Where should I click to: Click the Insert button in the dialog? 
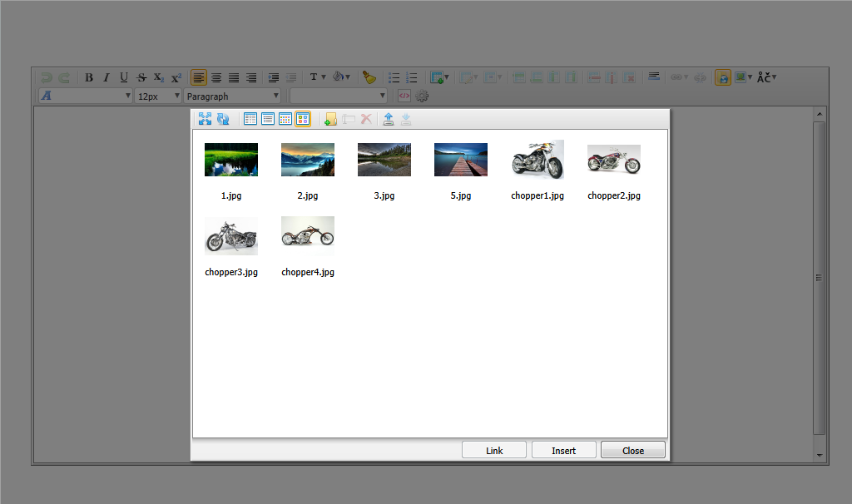pos(563,450)
